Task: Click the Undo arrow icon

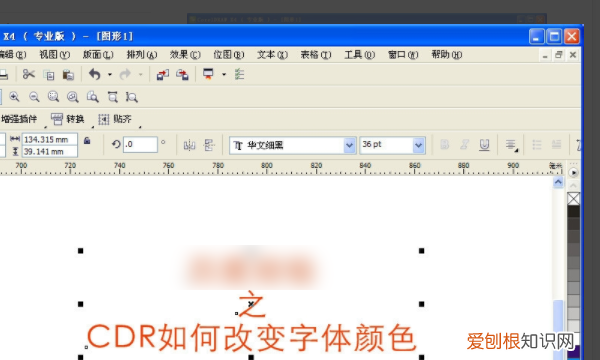Action: (x=95, y=74)
